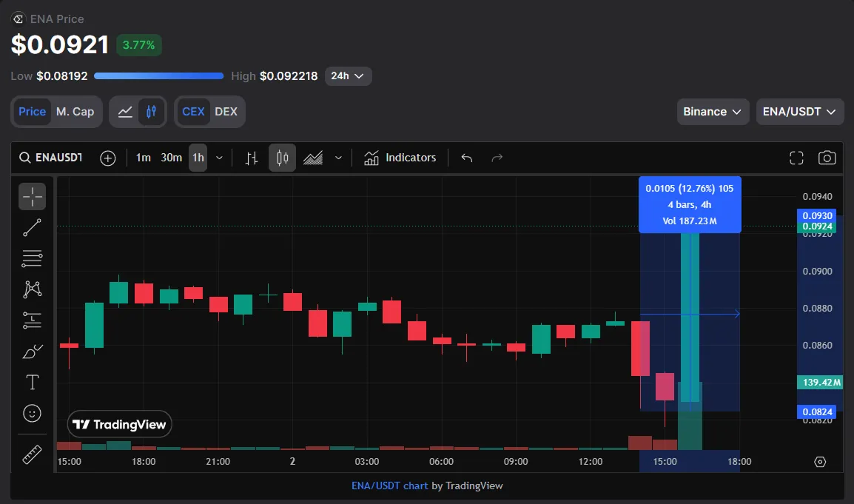Select the ruler measure tool
The width and height of the screenshot is (854, 504).
click(32, 454)
